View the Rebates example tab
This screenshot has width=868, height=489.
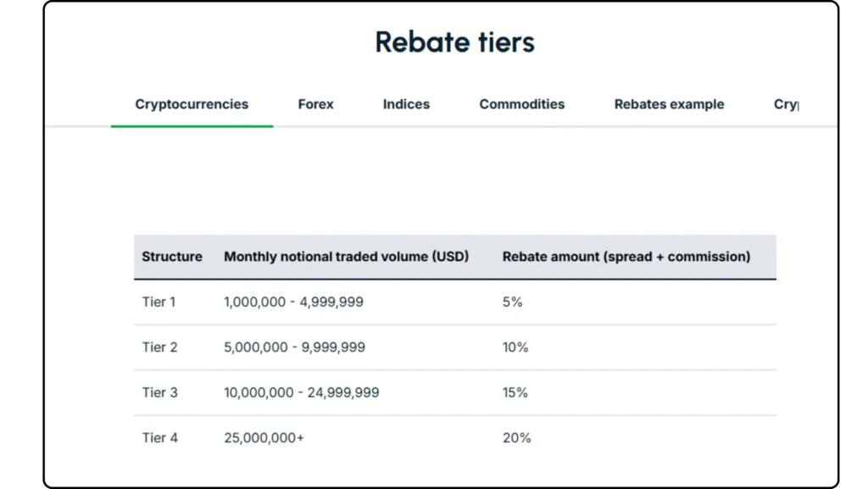pos(669,104)
